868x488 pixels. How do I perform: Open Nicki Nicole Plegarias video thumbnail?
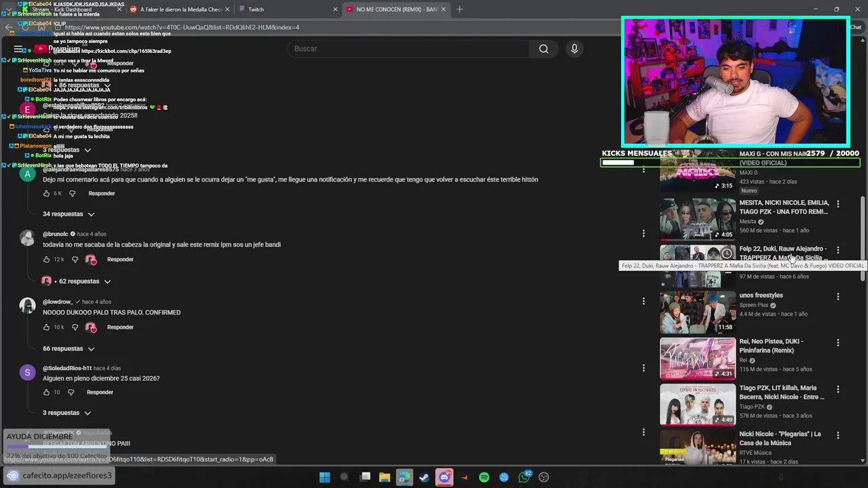tap(698, 447)
